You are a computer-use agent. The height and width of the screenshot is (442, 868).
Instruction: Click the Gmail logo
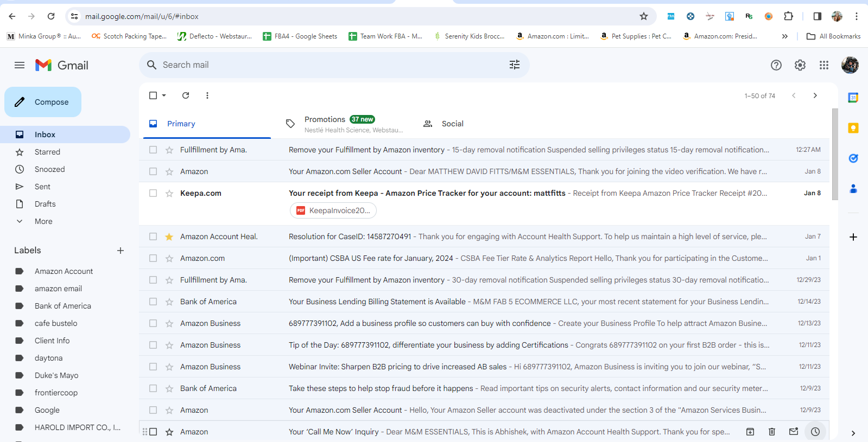tap(62, 65)
